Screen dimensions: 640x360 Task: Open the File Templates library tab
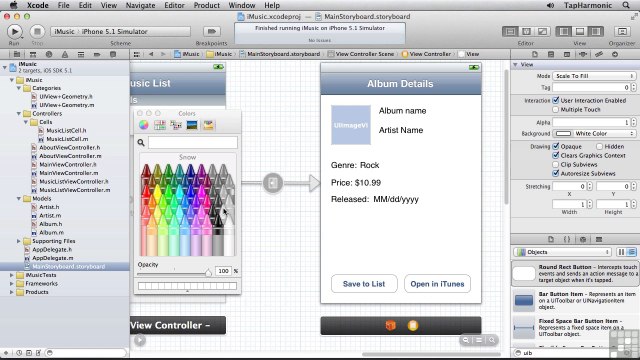tap(551, 240)
